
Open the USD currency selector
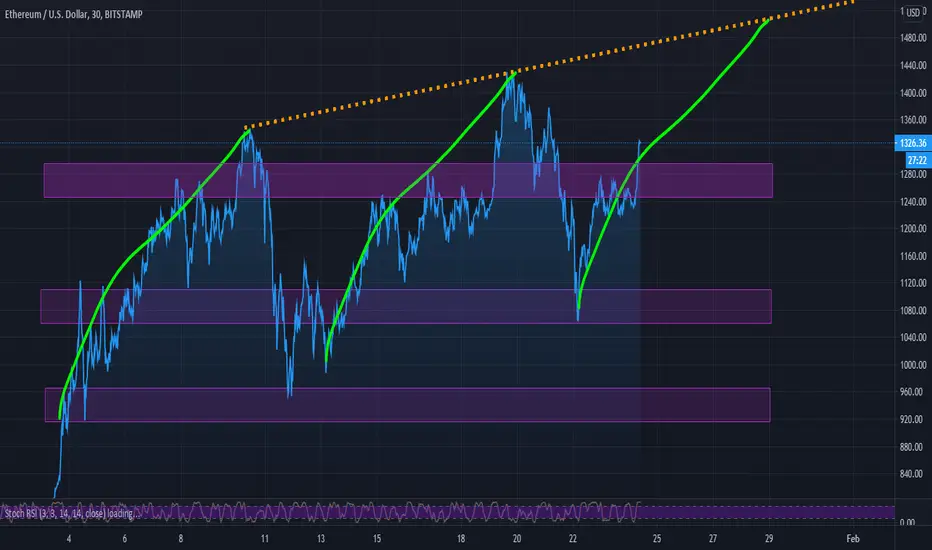(x=914, y=12)
